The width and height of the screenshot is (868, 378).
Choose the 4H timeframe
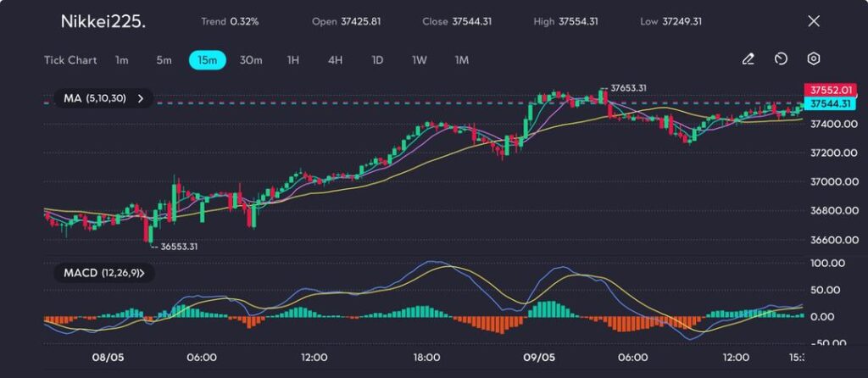click(x=336, y=60)
